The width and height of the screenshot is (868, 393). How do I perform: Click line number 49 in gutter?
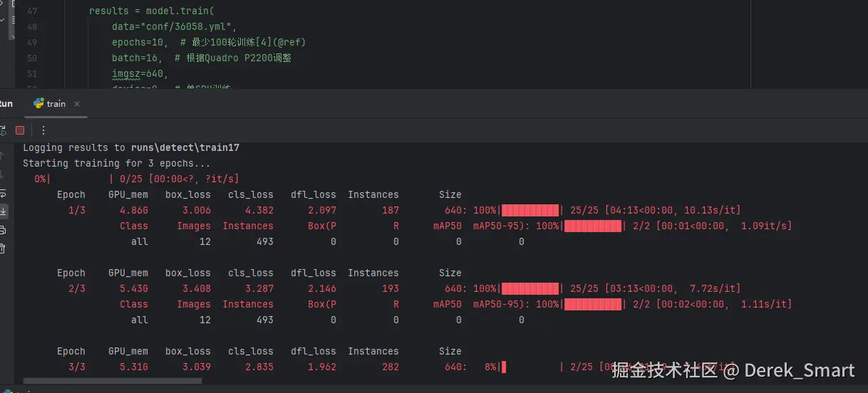click(x=31, y=43)
